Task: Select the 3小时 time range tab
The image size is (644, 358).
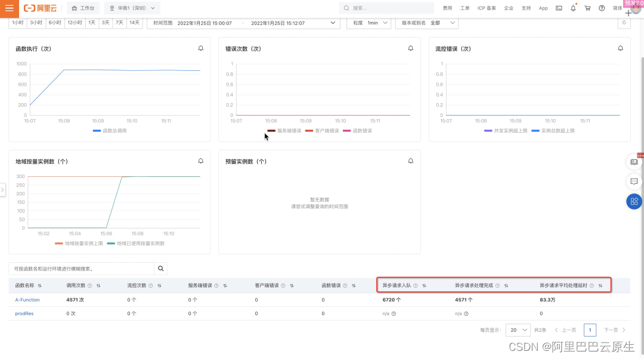Action: 36,23
